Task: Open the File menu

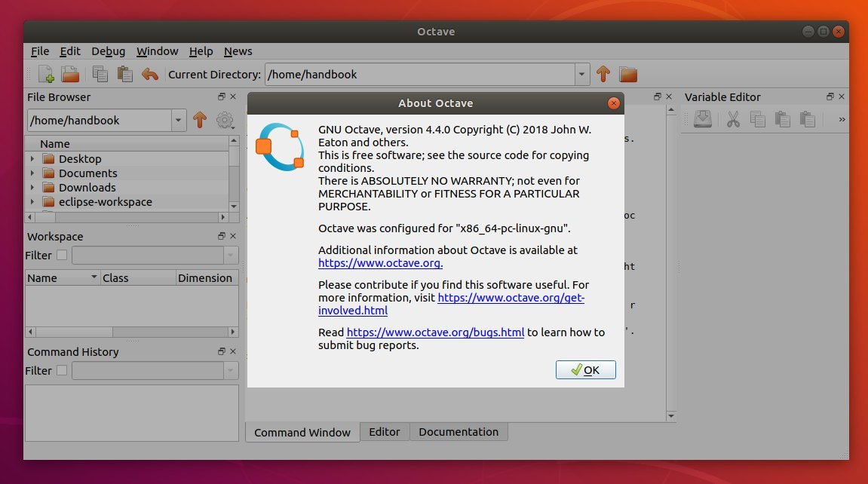Action: (40, 51)
